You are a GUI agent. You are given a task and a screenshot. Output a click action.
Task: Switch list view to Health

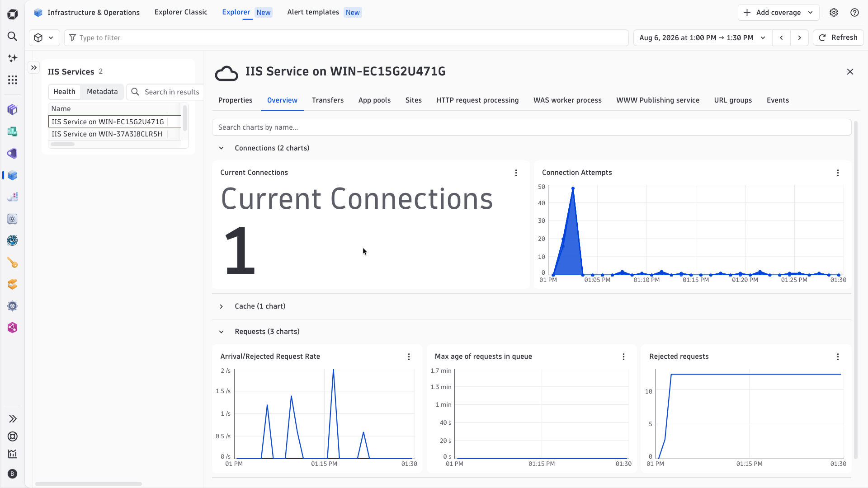(64, 92)
